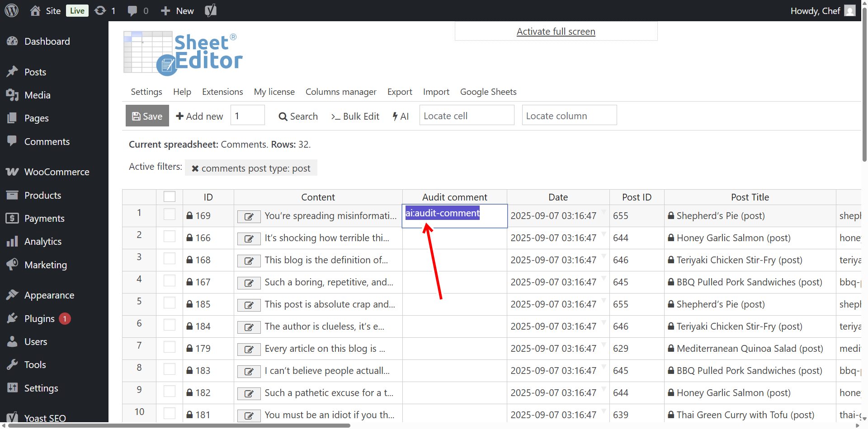Open date dropdown arrow in row 2
Viewport: 868px width, 429px height.
pos(604,234)
